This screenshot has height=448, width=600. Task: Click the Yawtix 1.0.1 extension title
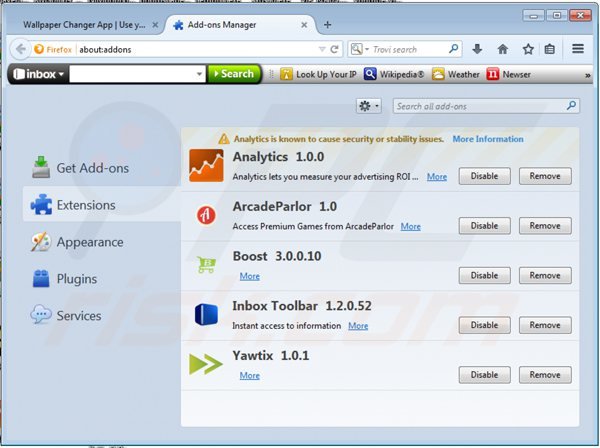[271, 355]
